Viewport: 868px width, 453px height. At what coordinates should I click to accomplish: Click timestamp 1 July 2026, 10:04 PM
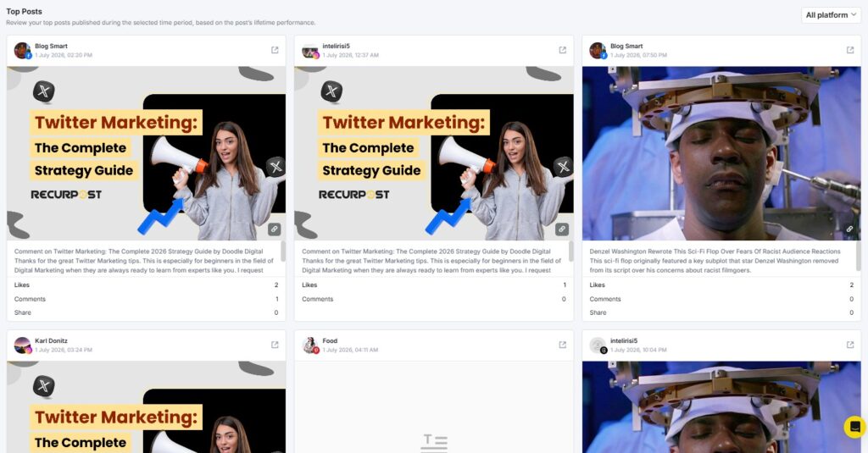point(638,350)
